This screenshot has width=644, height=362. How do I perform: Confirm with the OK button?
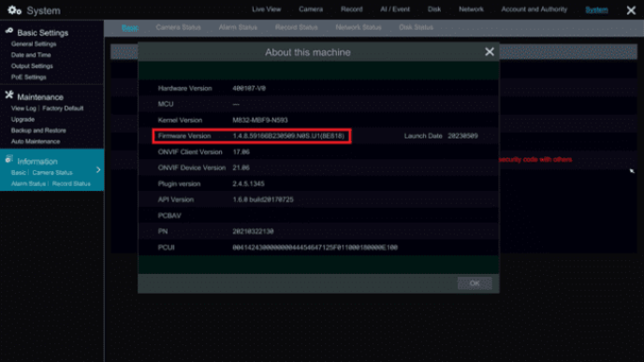tap(475, 283)
